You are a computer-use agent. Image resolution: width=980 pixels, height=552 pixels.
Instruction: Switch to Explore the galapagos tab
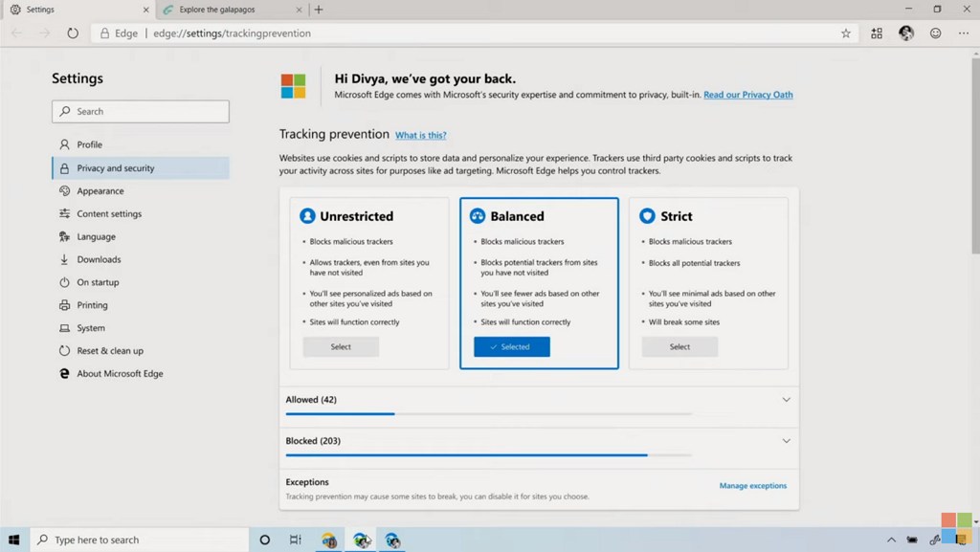[x=232, y=10]
